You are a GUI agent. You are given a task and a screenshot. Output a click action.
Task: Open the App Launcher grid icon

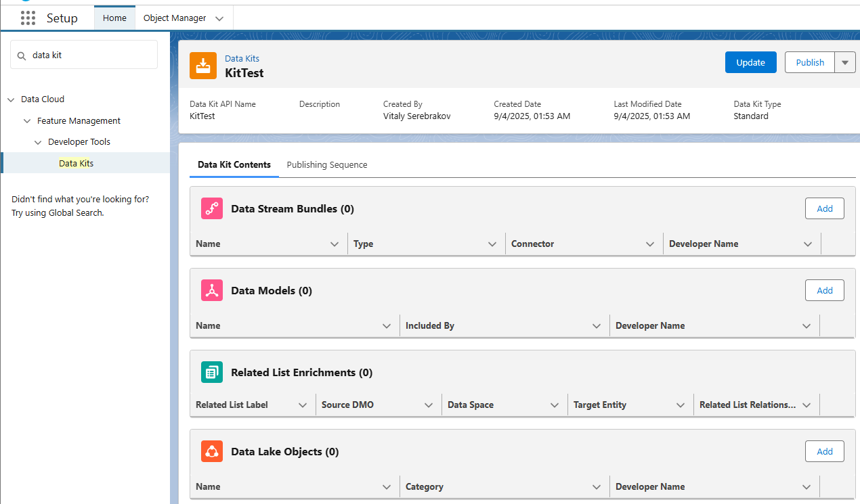pos(28,18)
